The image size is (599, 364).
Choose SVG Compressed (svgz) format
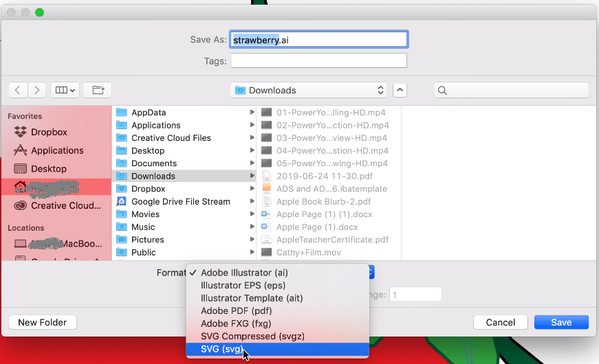[x=277, y=336]
